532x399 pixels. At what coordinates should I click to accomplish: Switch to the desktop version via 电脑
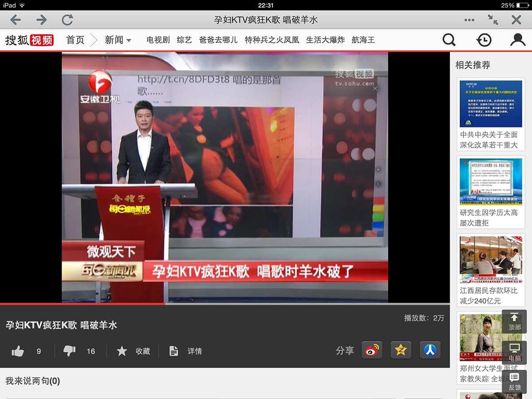click(515, 352)
